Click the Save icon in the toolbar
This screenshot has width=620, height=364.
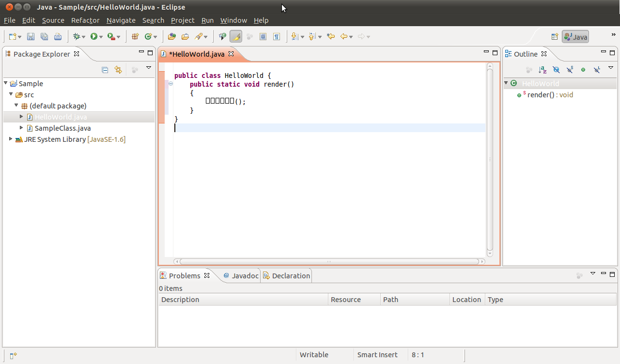point(31,37)
